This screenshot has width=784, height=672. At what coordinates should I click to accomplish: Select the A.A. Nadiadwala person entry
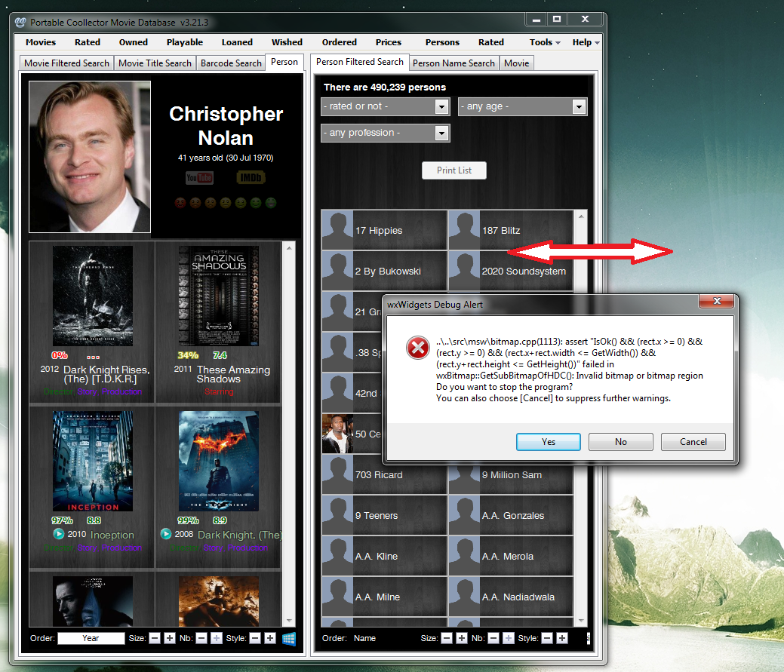(511, 597)
